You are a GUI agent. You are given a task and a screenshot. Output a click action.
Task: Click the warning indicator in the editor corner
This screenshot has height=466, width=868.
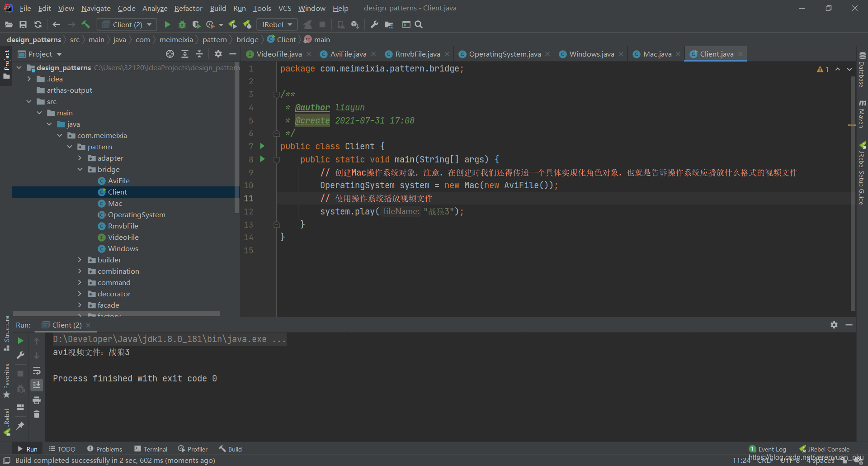pos(823,69)
